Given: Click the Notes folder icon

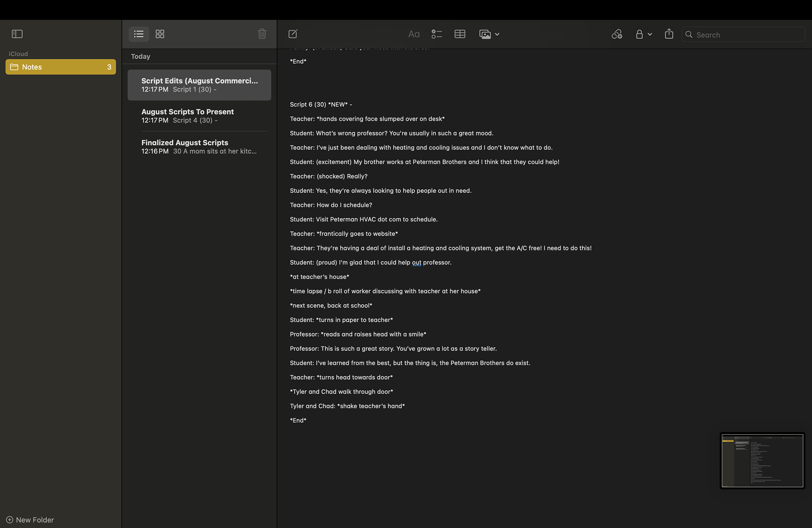Looking at the screenshot, I should (14, 67).
